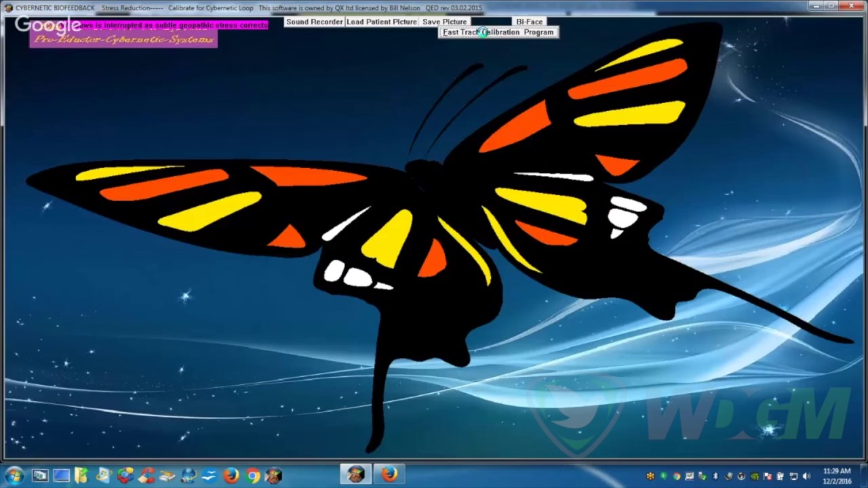Launch Internet Explorer from the taskbar

(x=104, y=476)
